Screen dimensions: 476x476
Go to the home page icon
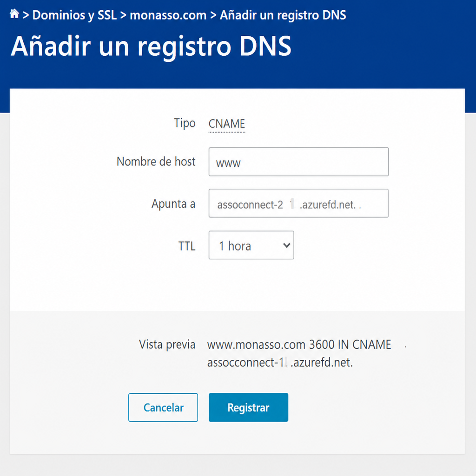(14, 14)
